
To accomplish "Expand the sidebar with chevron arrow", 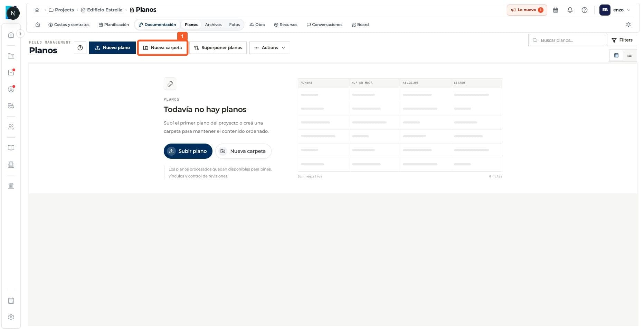I will click(20, 34).
